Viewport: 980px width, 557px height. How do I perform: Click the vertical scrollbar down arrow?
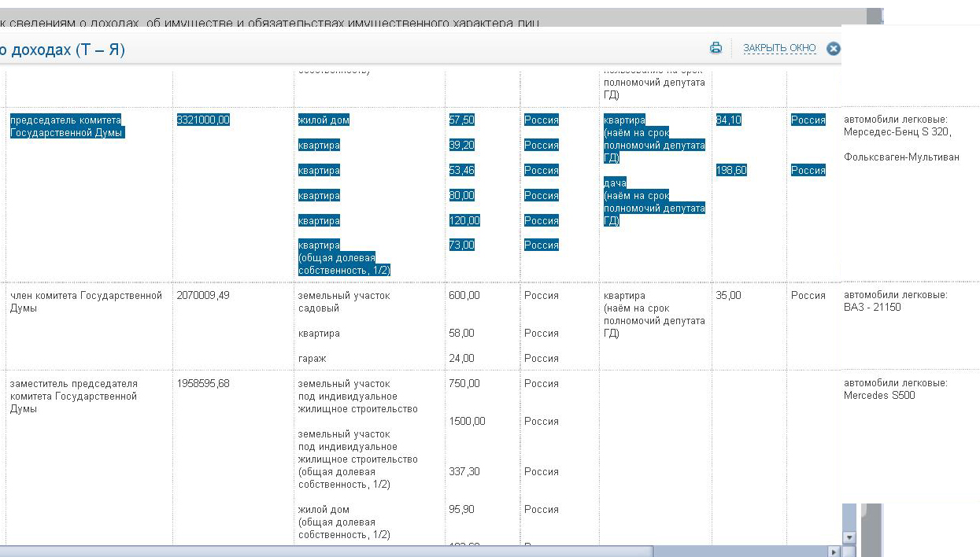(849, 537)
